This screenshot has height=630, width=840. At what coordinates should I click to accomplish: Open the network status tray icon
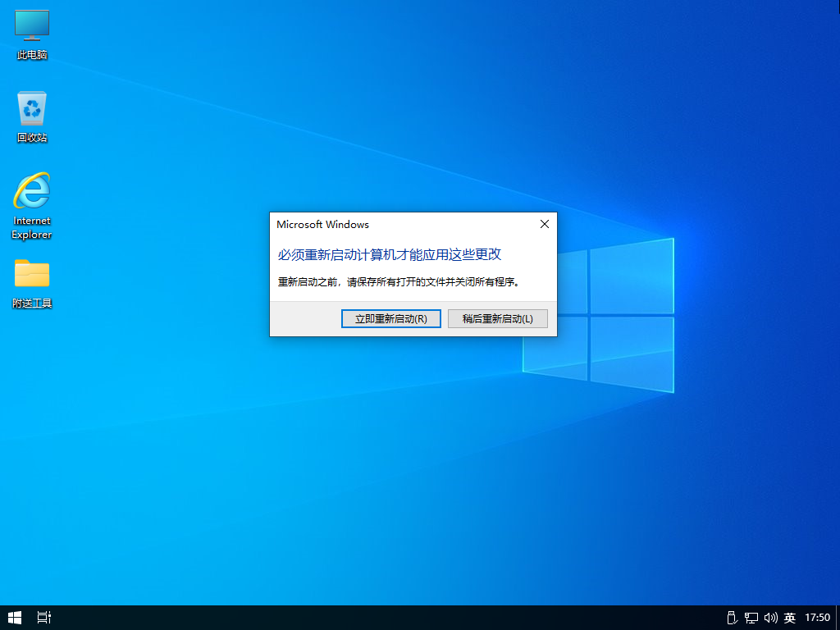click(x=751, y=617)
